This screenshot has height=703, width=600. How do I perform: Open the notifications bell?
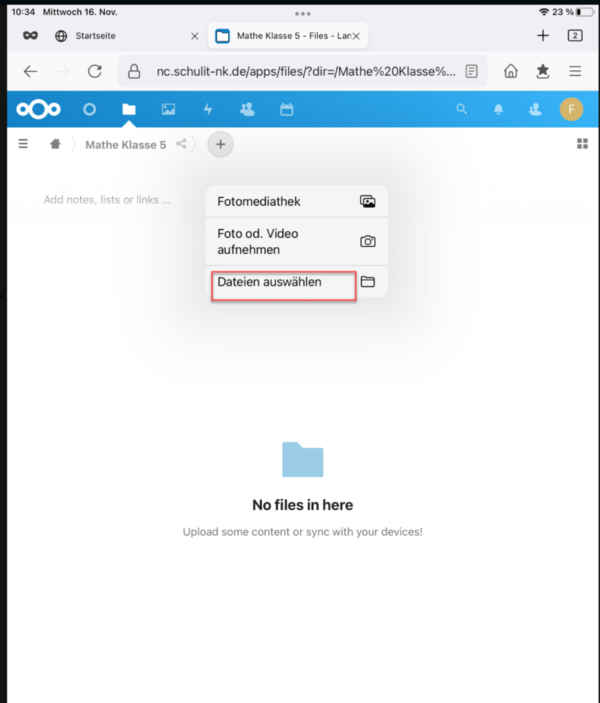tap(498, 109)
